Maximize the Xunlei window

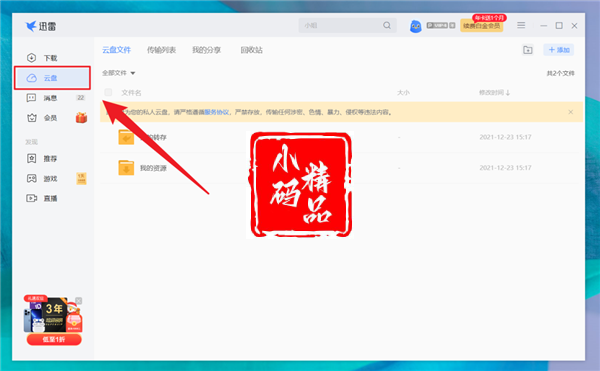(559, 26)
